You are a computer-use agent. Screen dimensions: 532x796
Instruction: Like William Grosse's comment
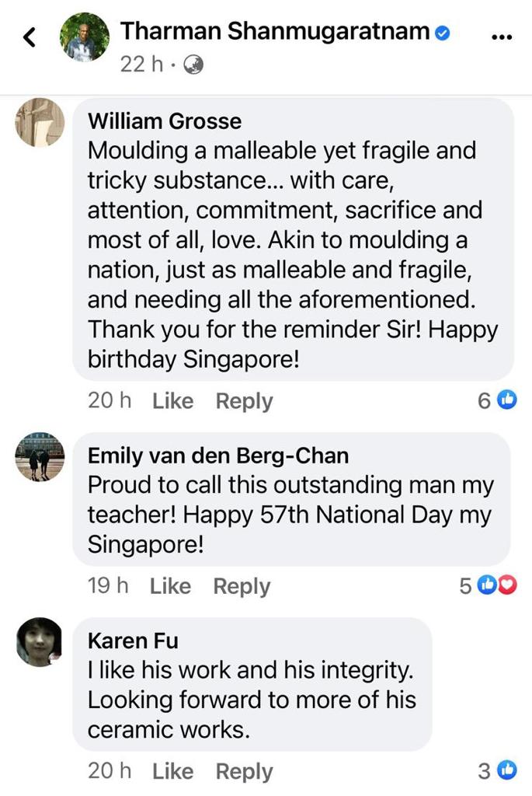pos(172,401)
